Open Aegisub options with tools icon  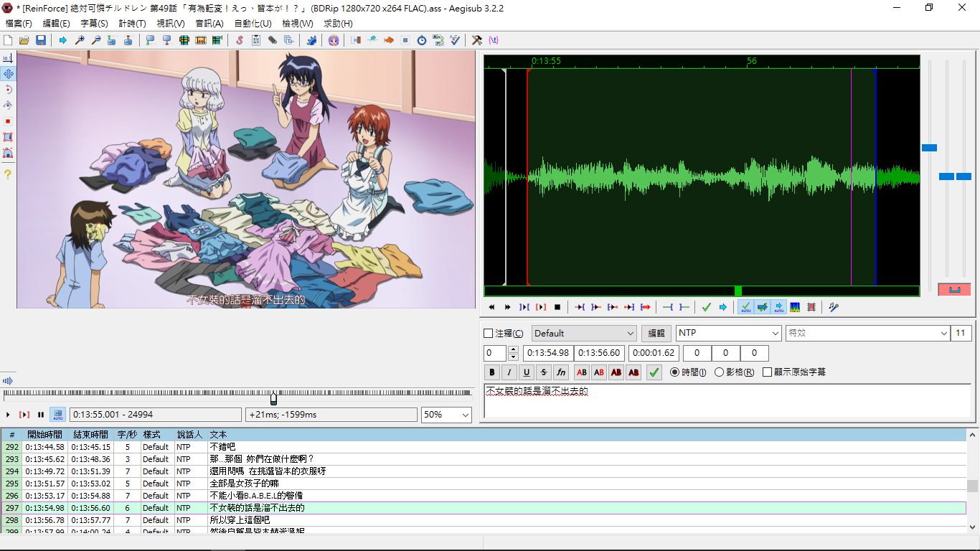pos(477,40)
